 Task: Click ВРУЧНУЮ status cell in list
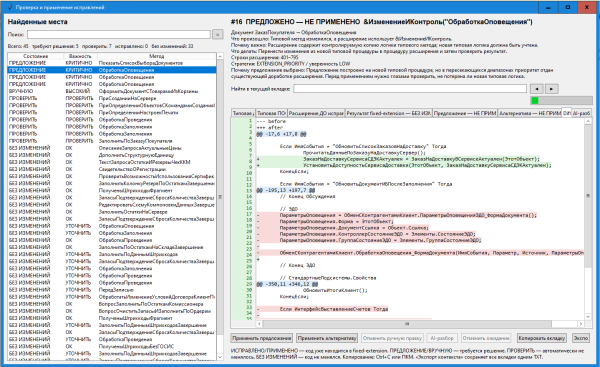[21, 91]
